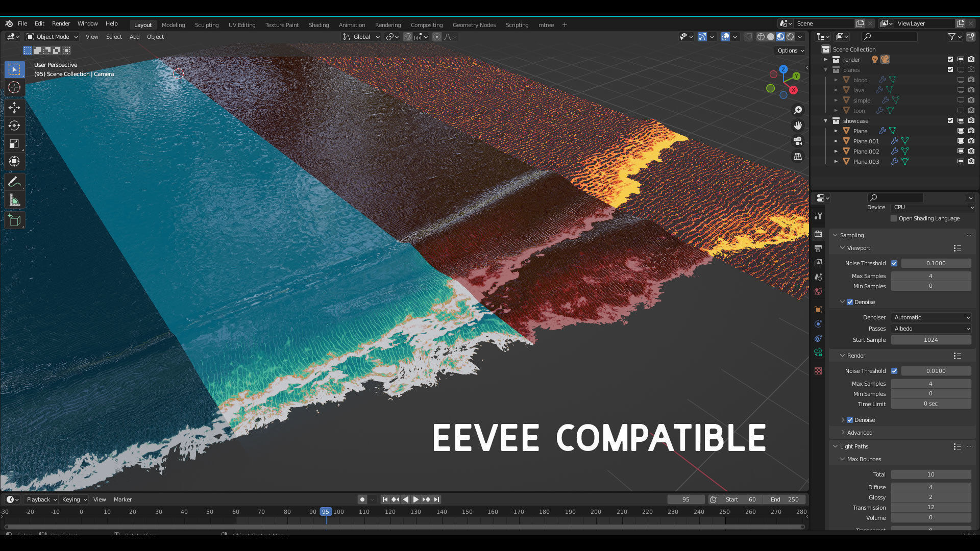
Task: Toggle the render Noise Threshold checkbox
Action: click(894, 371)
